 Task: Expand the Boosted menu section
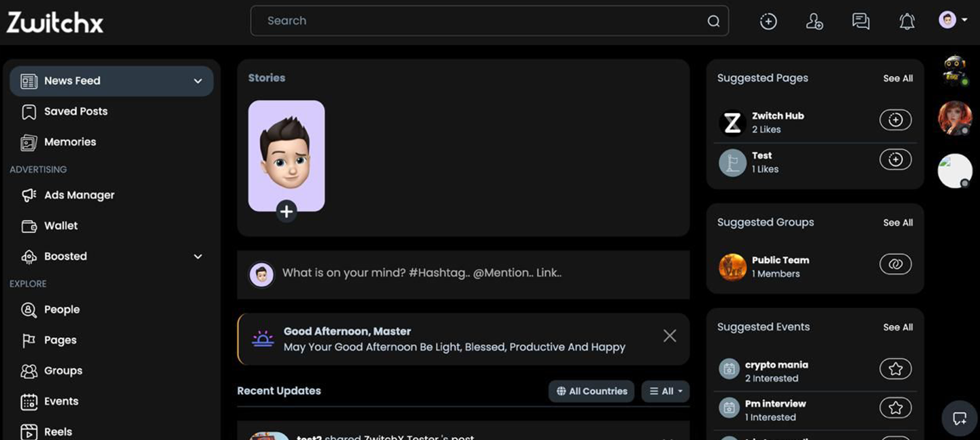pos(197,257)
